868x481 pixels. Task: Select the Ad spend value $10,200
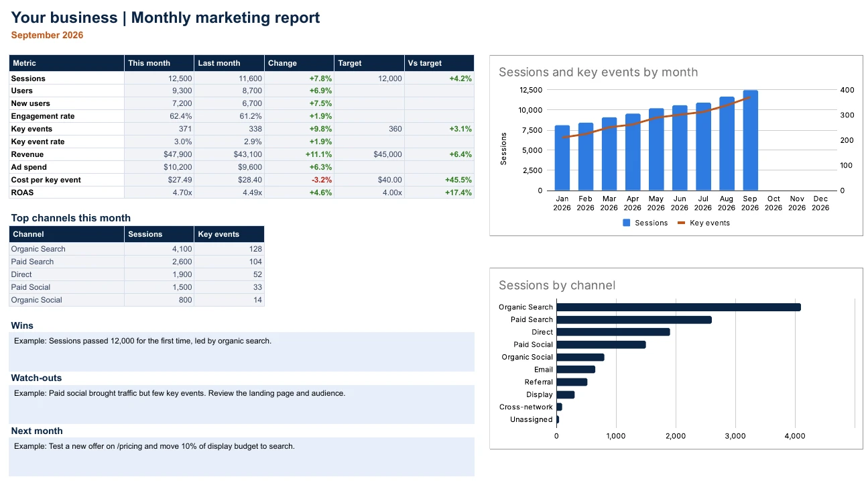tap(178, 167)
